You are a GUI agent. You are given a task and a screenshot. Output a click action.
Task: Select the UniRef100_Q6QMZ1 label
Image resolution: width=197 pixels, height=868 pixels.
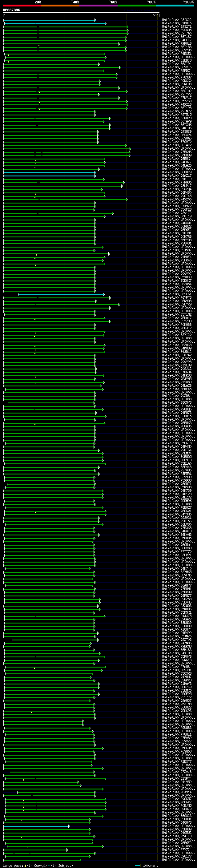click(x=177, y=484)
